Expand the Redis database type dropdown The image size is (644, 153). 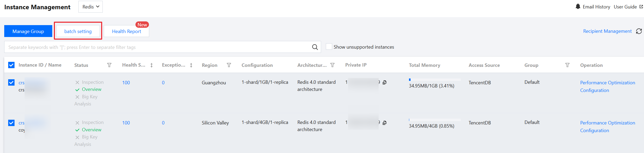click(x=91, y=7)
